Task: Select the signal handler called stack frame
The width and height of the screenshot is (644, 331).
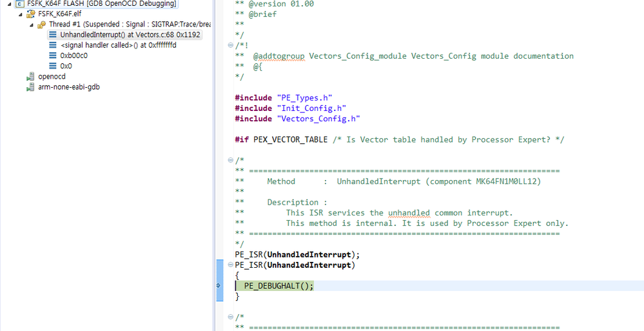Action: tap(118, 45)
